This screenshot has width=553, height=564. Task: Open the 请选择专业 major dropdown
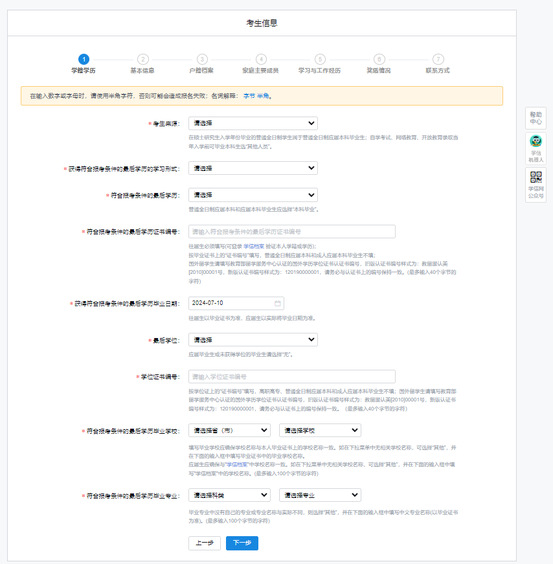(320, 495)
